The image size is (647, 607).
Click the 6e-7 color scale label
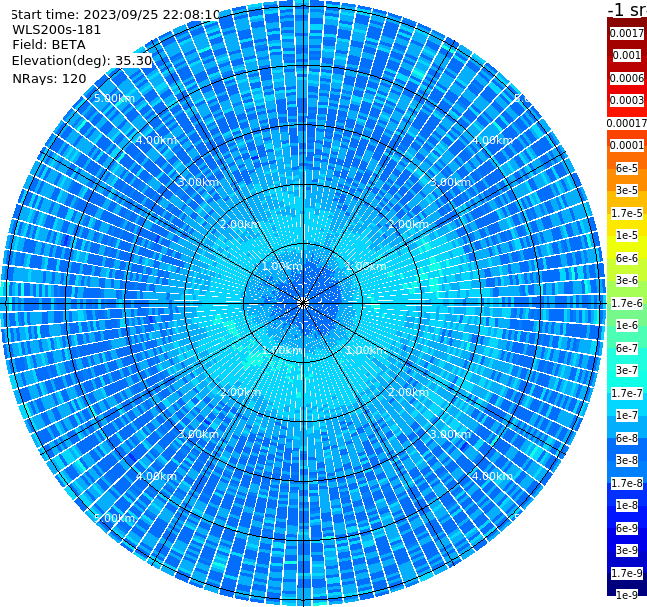627,348
